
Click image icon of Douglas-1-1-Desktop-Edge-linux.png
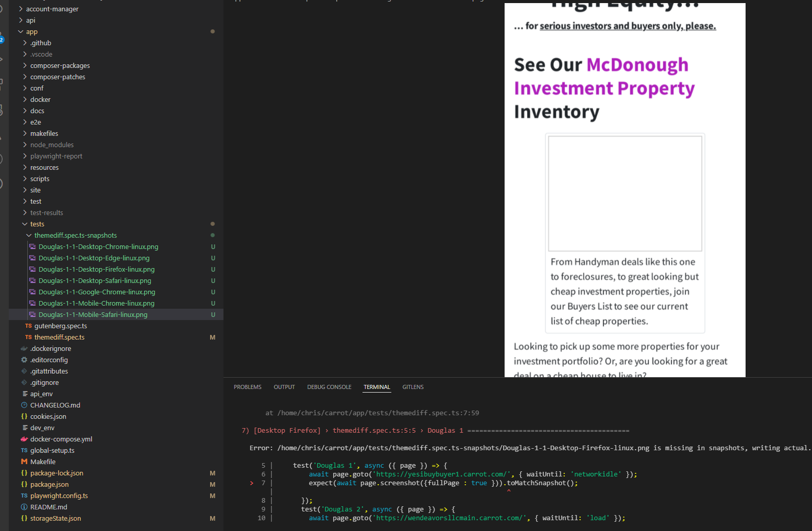pyautogui.click(x=32, y=258)
